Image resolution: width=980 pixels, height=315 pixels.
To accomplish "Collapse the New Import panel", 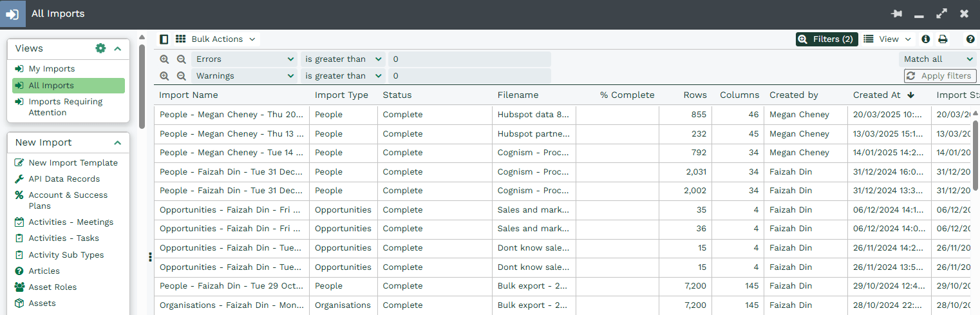I will click(x=118, y=143).
